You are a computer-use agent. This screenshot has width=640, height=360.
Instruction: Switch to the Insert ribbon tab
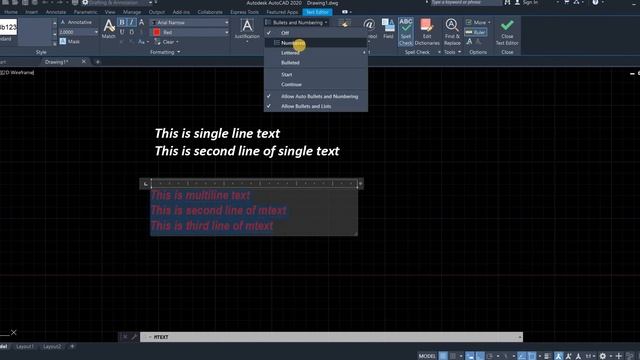[31, 12]
